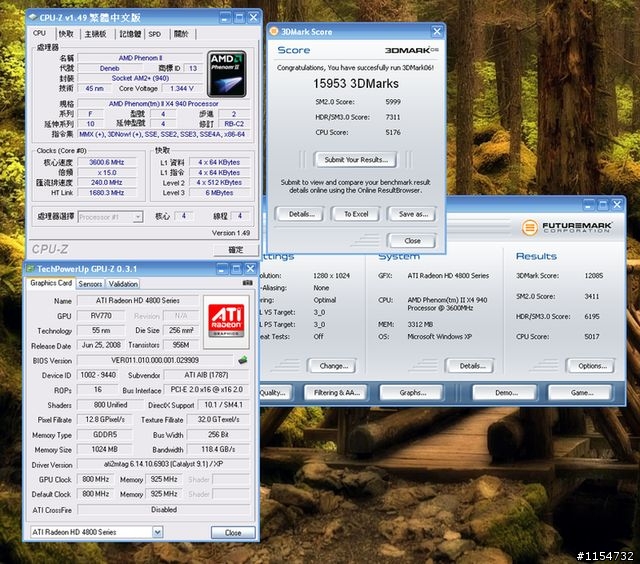This screenshot has height=564, width=640.
Task: Open Details in the 3DMark Score window
Action: tap(301, 214)
